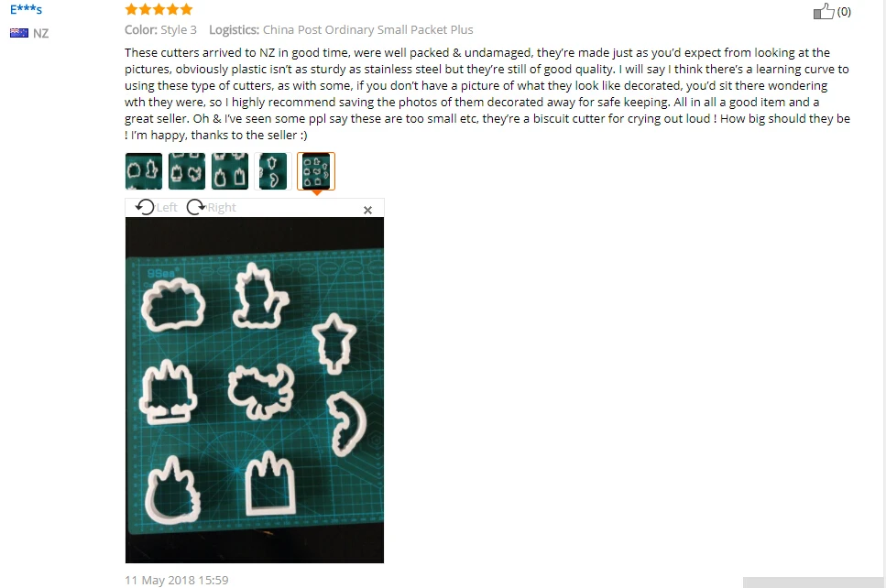The image size is (886, 588).
Task: Open reviewer E***s profile name
Action: tap(26, 9)
